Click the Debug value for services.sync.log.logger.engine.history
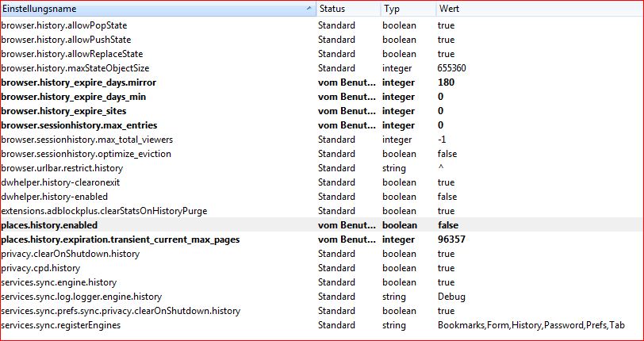 pyautogui.click(x=450, y=297)
